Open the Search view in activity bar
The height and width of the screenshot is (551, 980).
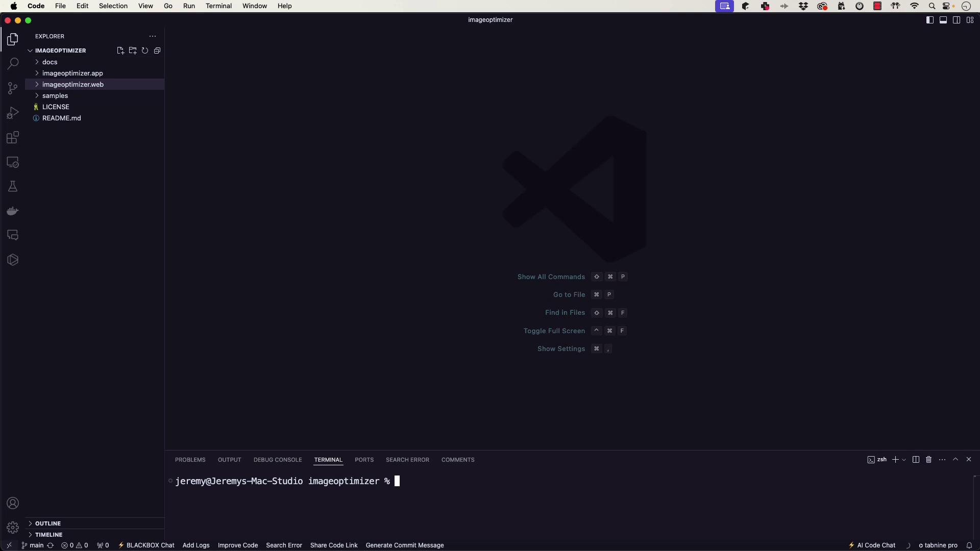[13, 64]
